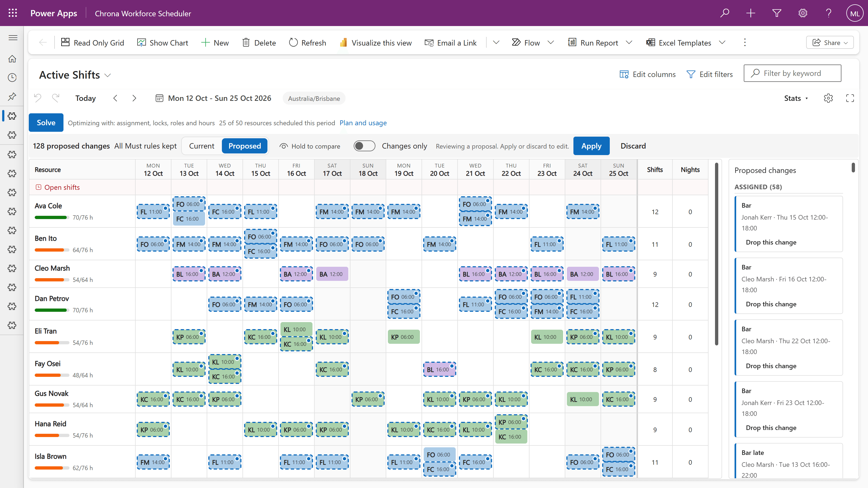Drop the Jonah Kerr Thu 15 Oct change
Viewport: 868px width, 488px height.
coord(771,242)
